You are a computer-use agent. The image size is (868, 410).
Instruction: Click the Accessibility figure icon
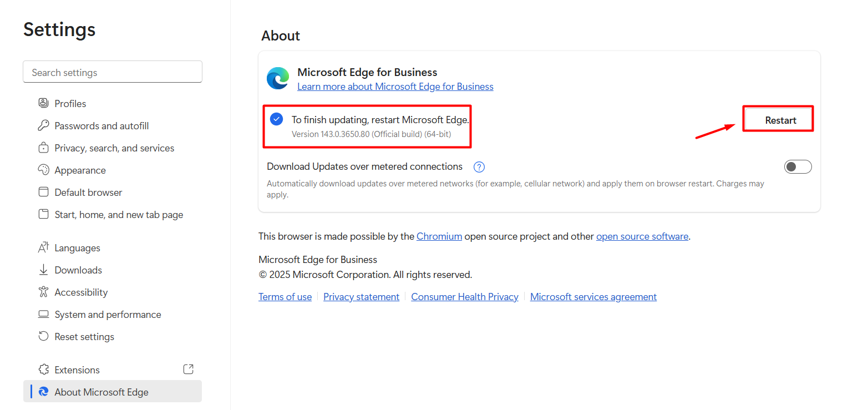pos(43,292)
